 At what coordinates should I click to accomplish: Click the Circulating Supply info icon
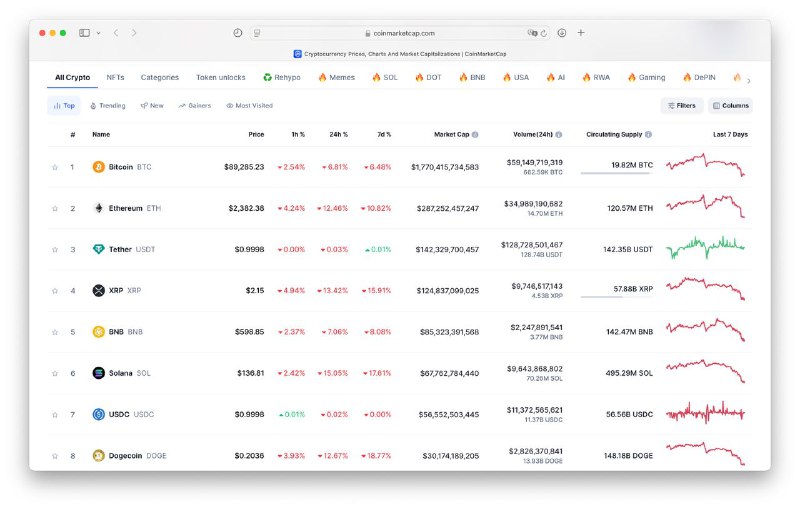(649, 134)
